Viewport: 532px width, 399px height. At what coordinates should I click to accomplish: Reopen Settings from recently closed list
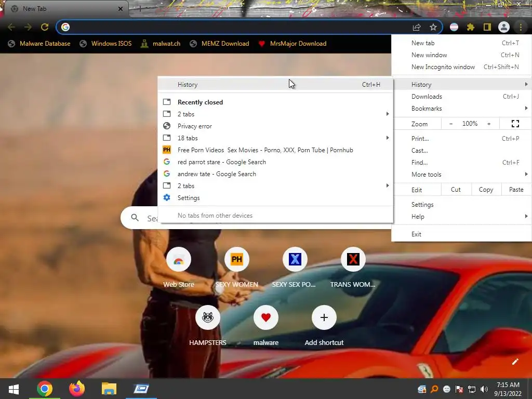tap(275, 198)
